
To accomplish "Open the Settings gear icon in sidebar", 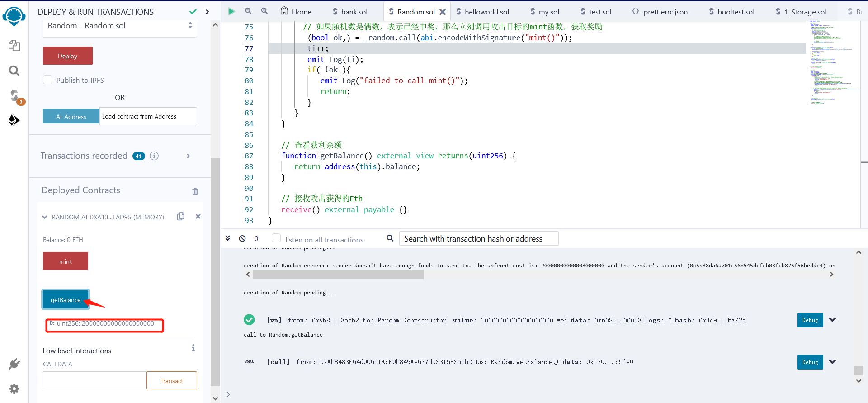I will (x=14, y=389).
